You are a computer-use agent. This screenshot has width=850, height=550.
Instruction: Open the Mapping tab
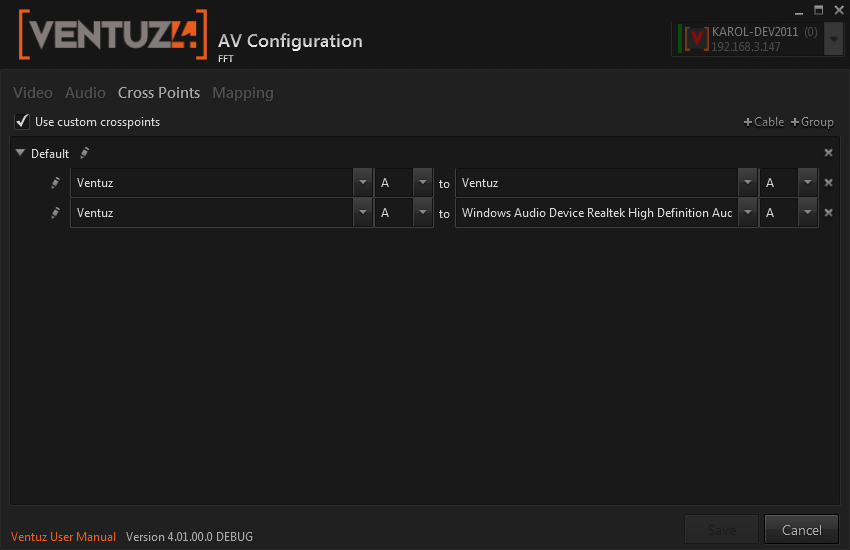242,93
